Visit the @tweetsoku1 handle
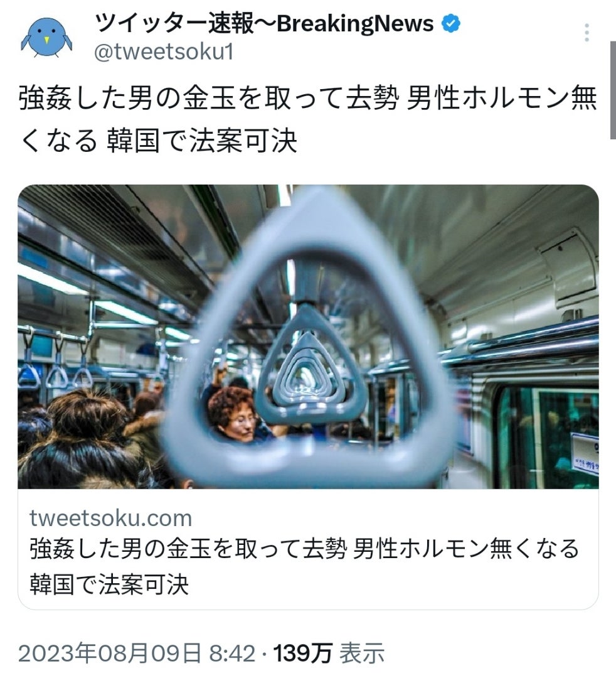The height and width of the screenshot is (678, 616). tap(164, 53)
